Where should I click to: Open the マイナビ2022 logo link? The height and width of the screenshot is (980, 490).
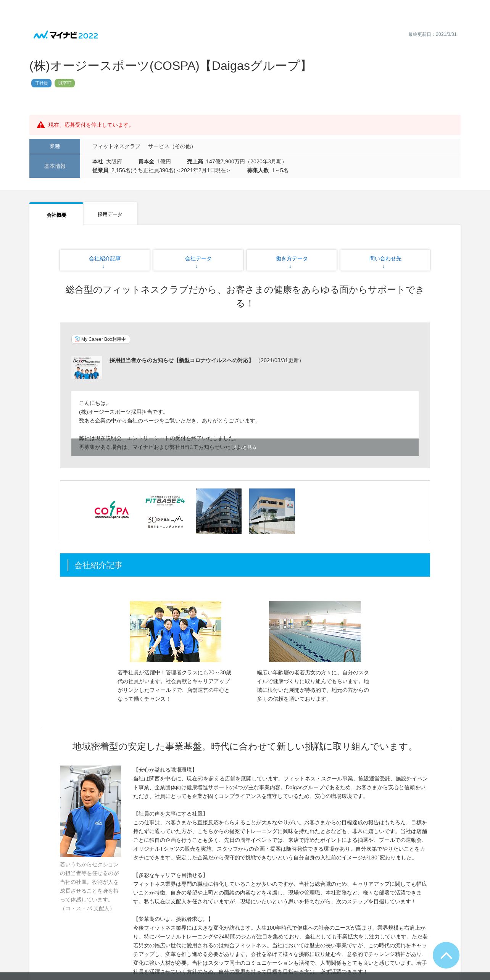pos(66,35)
